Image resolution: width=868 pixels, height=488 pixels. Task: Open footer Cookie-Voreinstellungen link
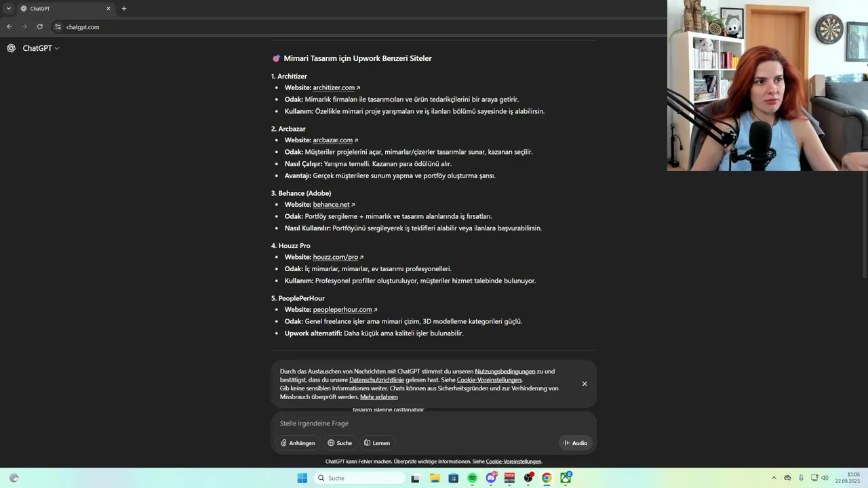click(x=513, y=462)
